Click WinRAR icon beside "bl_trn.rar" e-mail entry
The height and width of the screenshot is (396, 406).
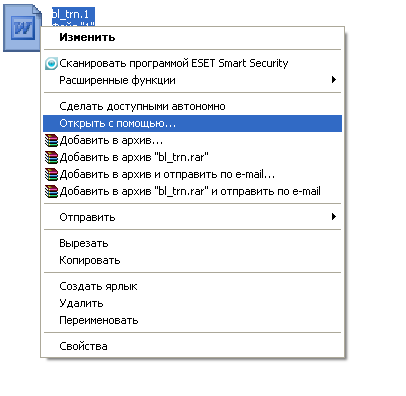51,191
